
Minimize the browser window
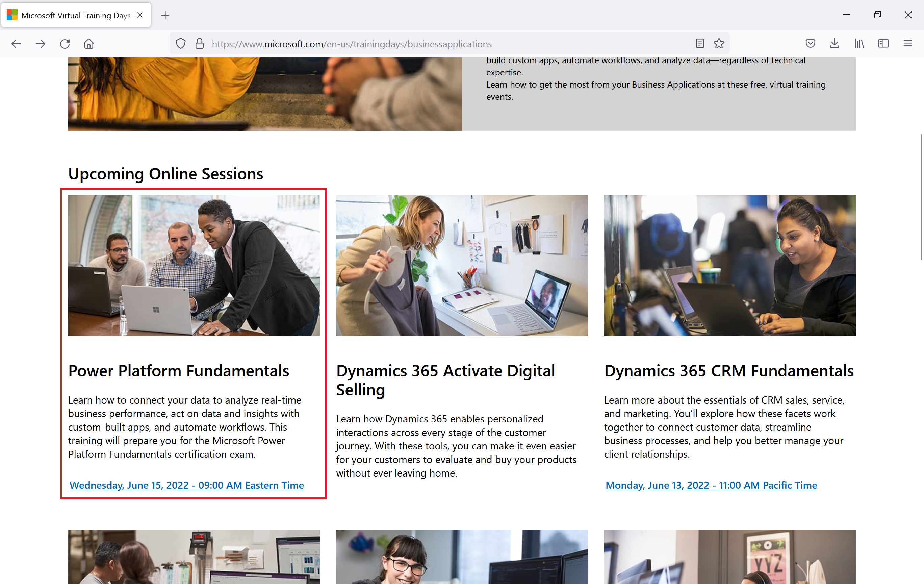846,15
